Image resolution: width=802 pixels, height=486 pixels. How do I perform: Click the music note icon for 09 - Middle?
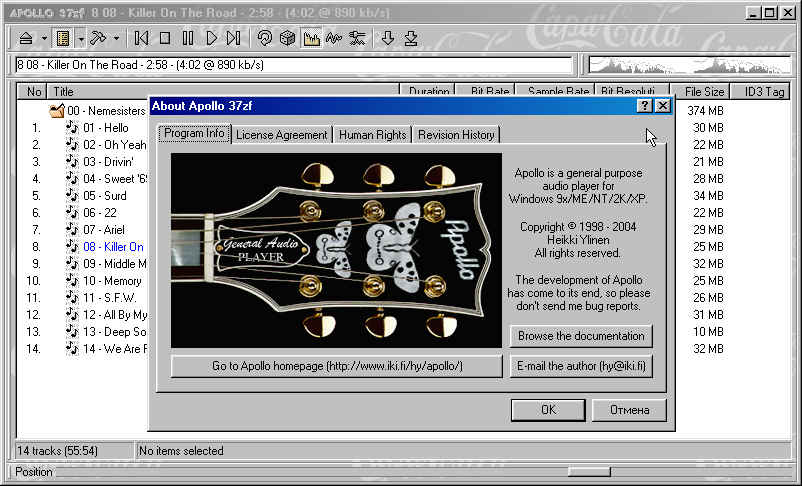[72, 263]
